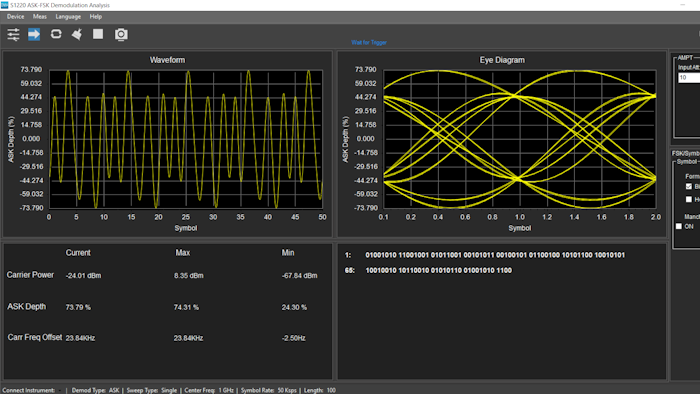The width and height of the screenshot is (700, 394).
Task: Click the Waveform plot title
Action: 167,60
